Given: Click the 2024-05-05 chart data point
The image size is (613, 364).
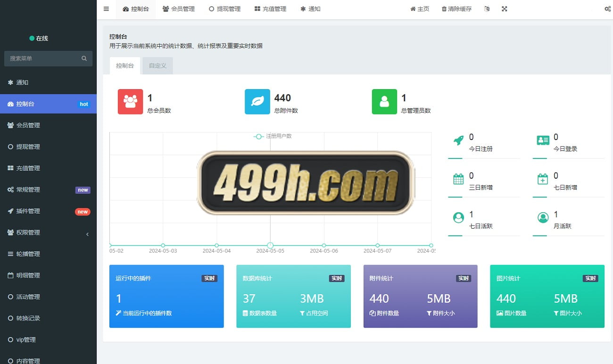Looking at the screenshot, I should pyautogui.click(x=270, y=245).
